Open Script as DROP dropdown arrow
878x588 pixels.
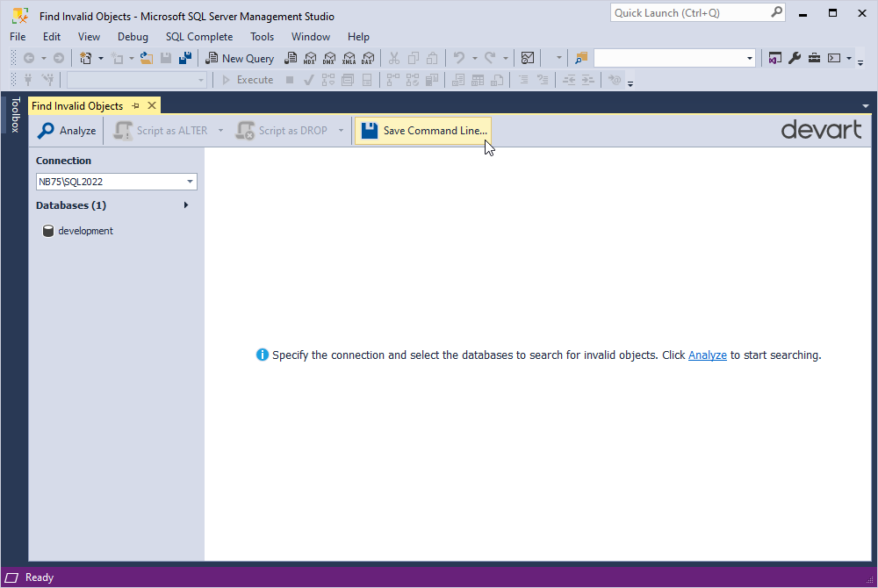click(341, 131)
